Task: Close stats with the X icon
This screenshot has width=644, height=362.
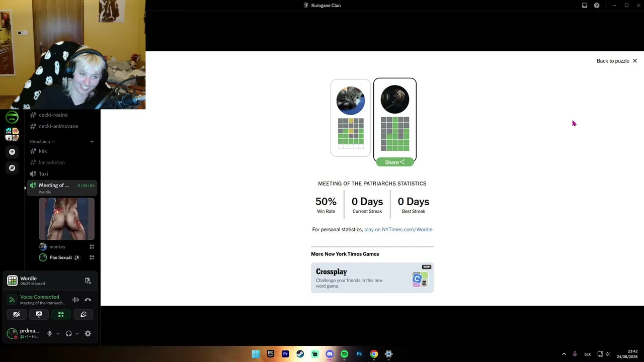Action: (635, 61)
